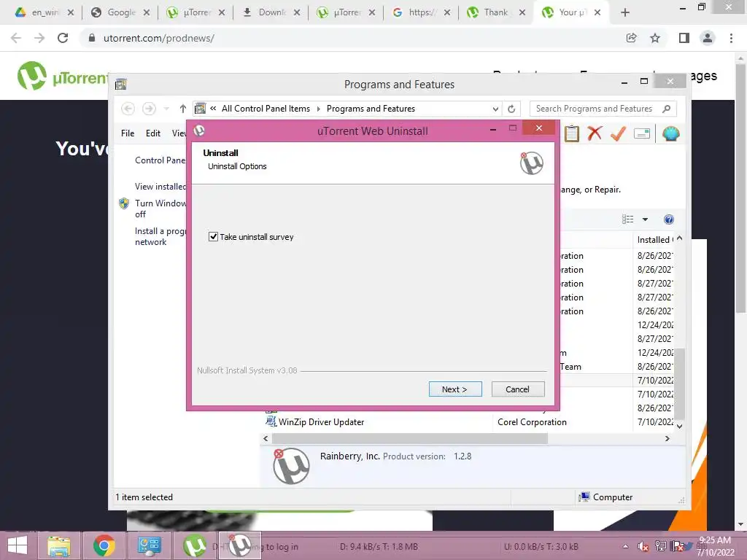Click the Chrome reload page icon

(x=63, y=38)
